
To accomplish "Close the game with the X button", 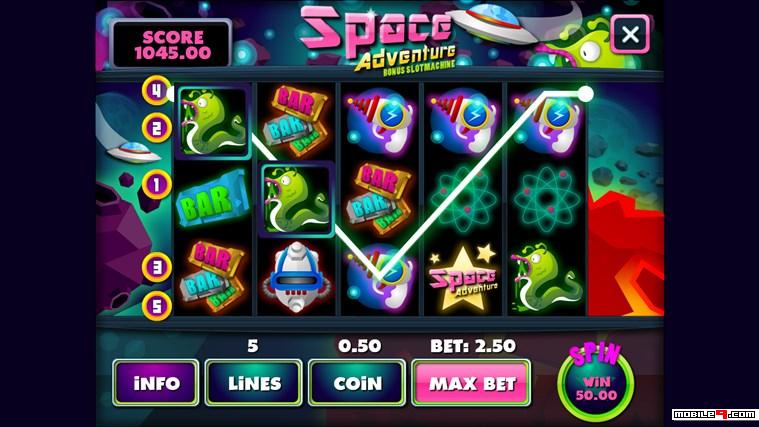I will [630, 34].
